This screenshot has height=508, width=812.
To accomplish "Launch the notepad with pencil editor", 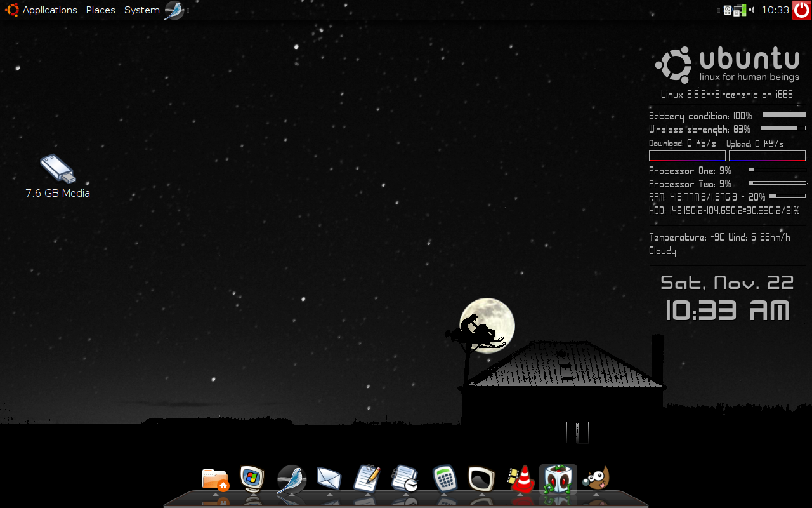I will (367, 479).
